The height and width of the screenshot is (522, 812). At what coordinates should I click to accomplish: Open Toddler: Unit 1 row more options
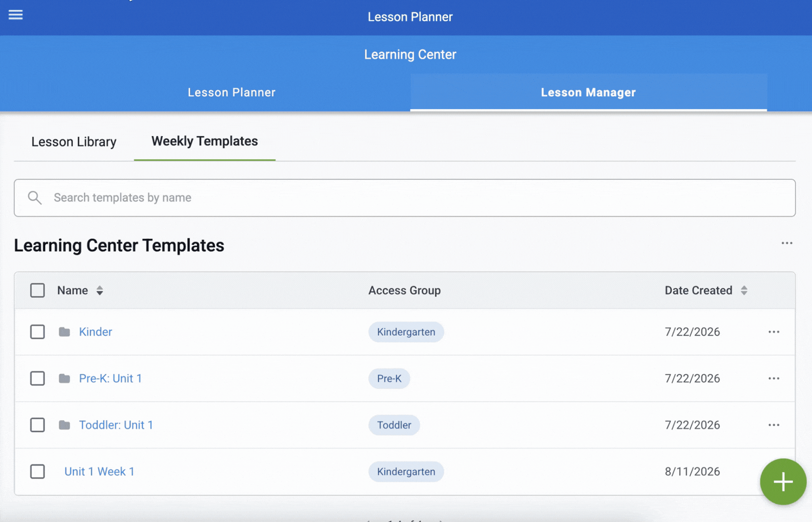(x=774, y=425)
